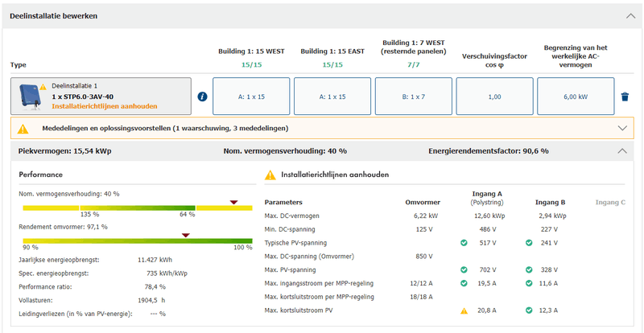
Task: Click the orange Installatierichtlijnen aanhouden link
Action: pyautogui.click(x=105, y=106)
